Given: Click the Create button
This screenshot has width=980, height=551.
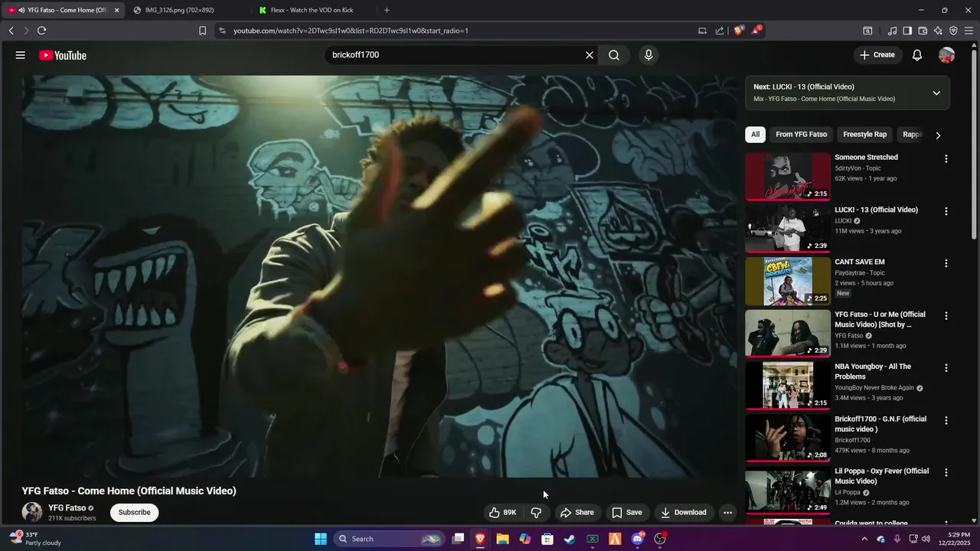Looking at the screenshot, I should 877,55.
